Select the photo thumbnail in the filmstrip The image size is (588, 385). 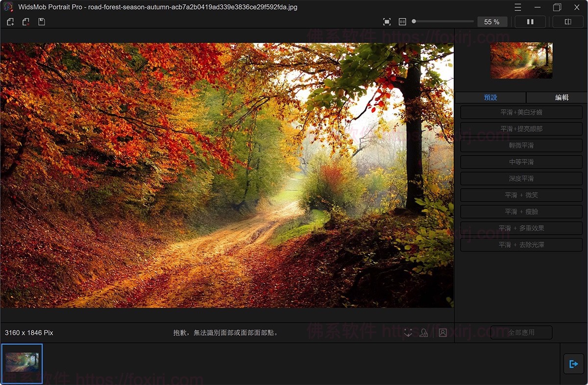pos(22,363)
